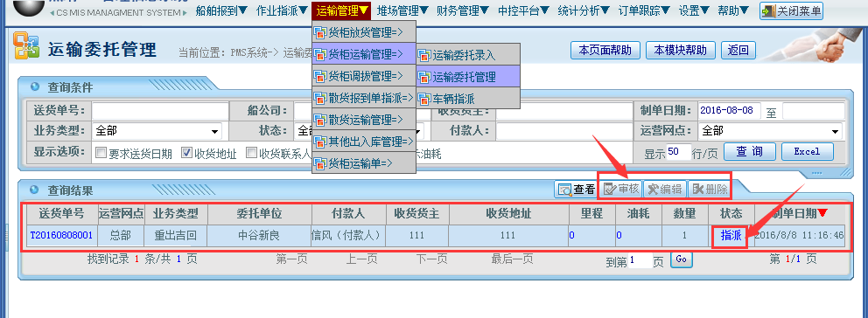Click the 送货单号 input field
The width and height of the screenshot is (868, 318).
coord(160,111)
